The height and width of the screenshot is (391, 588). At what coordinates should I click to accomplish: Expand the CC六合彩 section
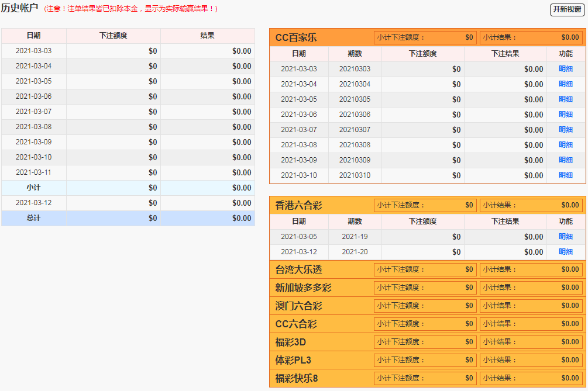click(x=296, y=324)
